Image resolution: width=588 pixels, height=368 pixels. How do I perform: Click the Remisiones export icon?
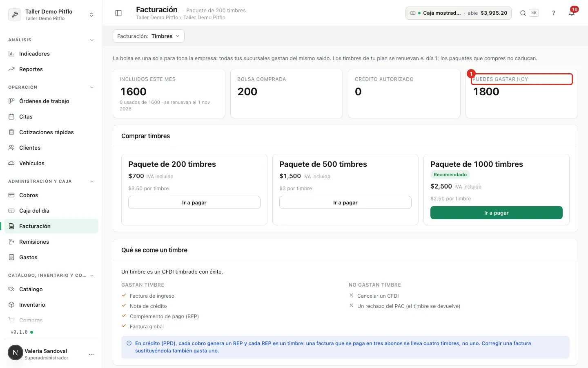coord(11,242)
